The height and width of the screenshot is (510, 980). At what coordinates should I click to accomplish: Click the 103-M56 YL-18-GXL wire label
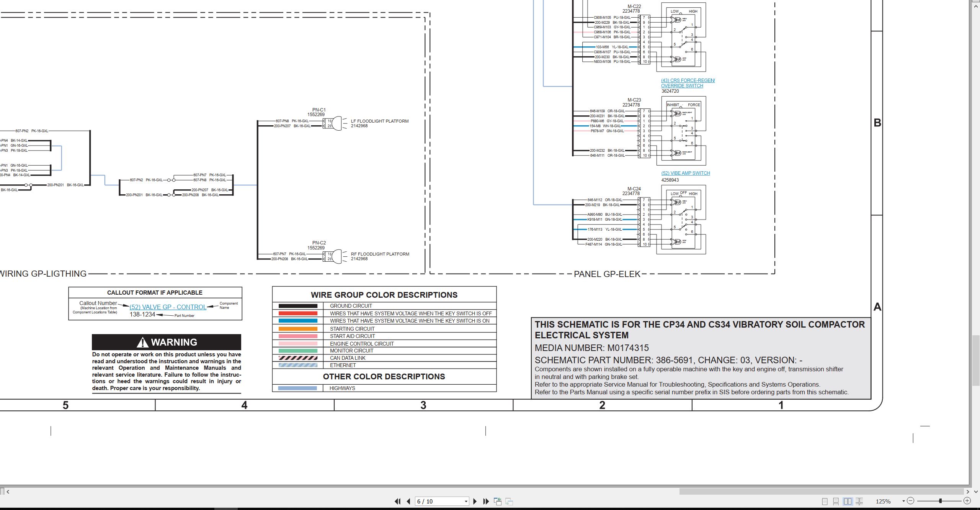click(612, 47)
